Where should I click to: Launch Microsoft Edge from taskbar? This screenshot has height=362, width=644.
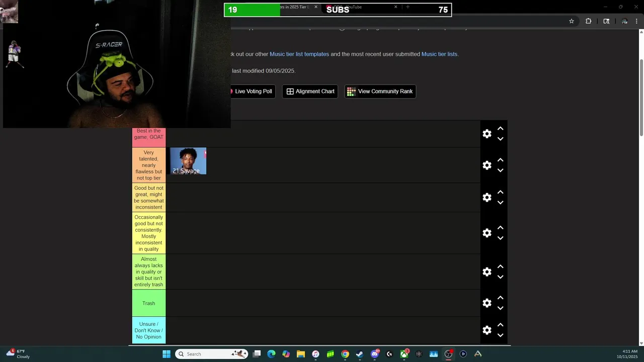pos(271,354)
